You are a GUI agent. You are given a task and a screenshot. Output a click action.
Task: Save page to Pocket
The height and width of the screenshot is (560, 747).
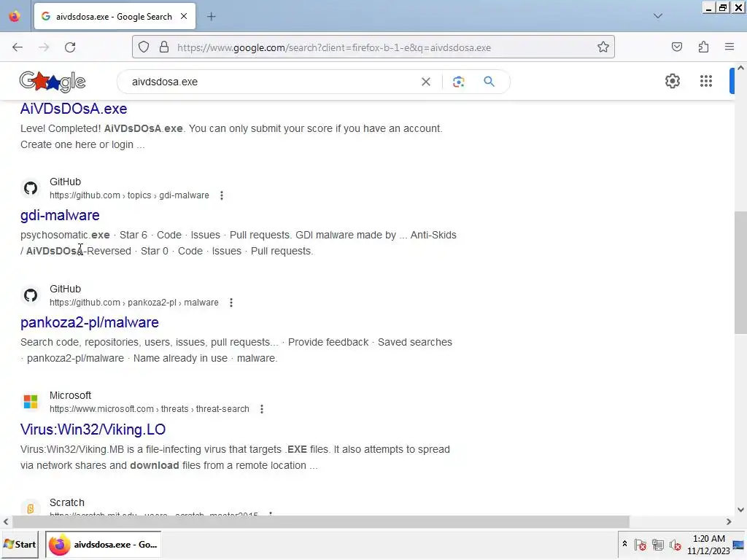tap(677, 47)
